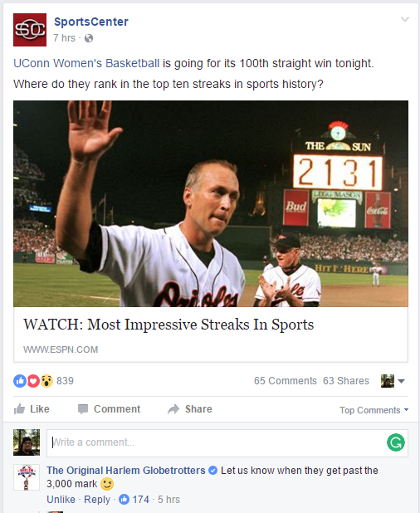Click the globe public-audience icon
Image resolution: width=420 pixels, height=513 pixels.
point(89,38)
